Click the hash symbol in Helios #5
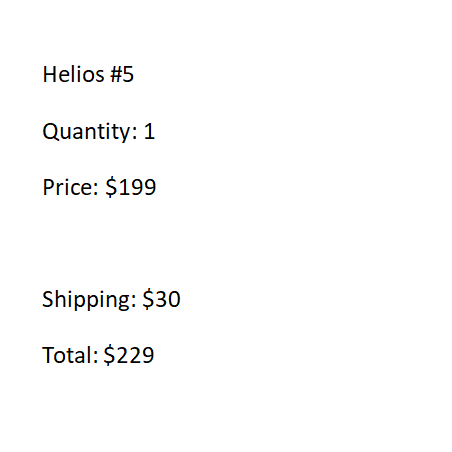This screenshot has height=452, width=452. (116, 74)
